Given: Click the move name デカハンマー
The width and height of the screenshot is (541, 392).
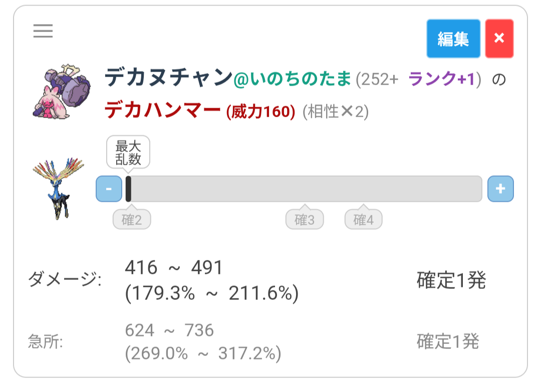Looking at the screenshot, I should (163, 110).
